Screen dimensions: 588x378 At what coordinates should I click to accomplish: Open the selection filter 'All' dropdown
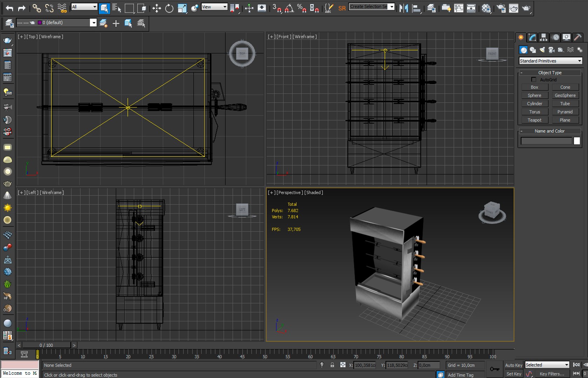(84, 7)
